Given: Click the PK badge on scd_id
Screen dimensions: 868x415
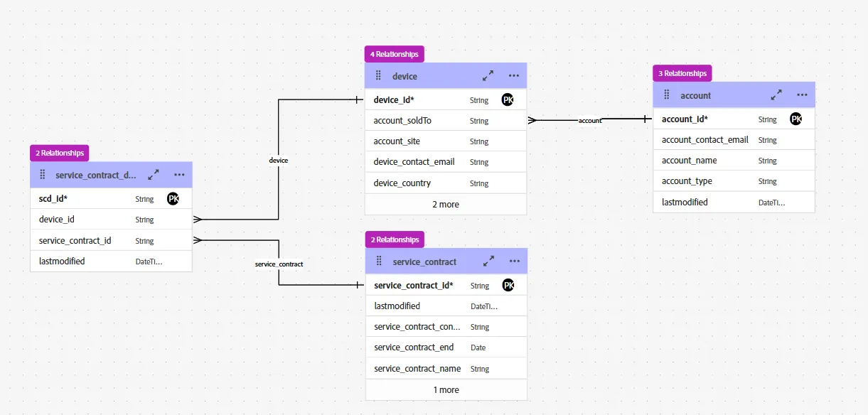Looking at the screenshot, I should pyautogui.click(x=173, y=198).
